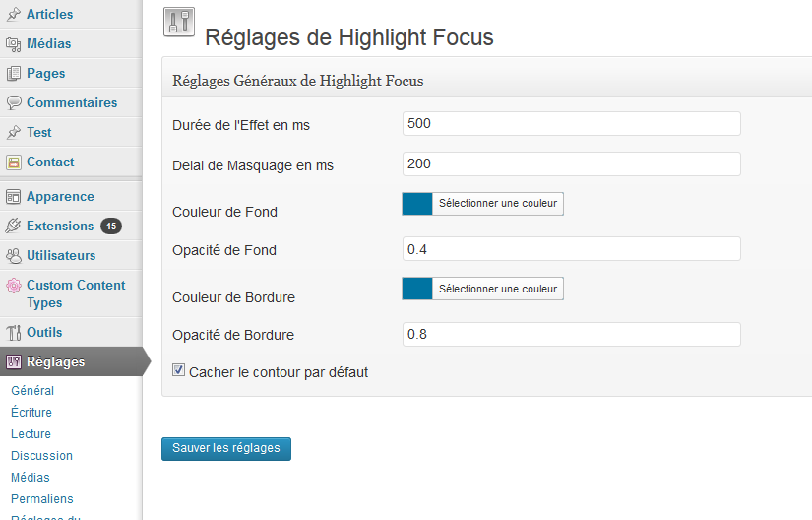Click Sauver les réglages button
The width and height of the screenshot is (812, 520).
coord(226,448)
